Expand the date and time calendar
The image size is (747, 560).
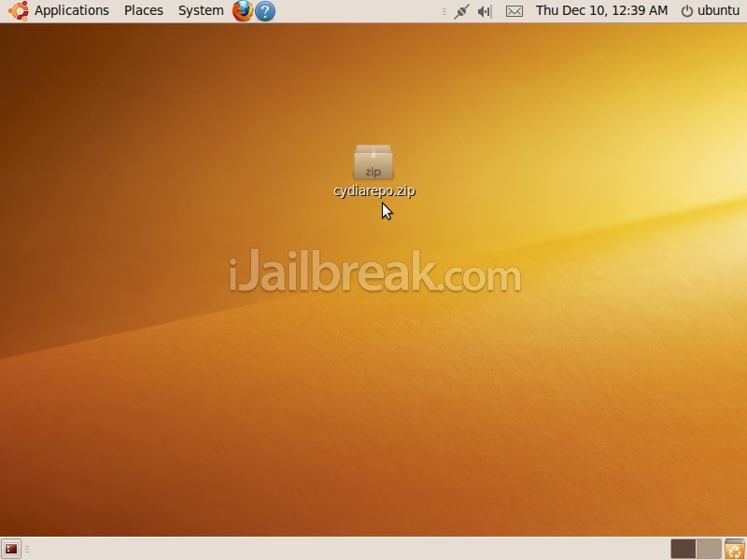point(601,11)
